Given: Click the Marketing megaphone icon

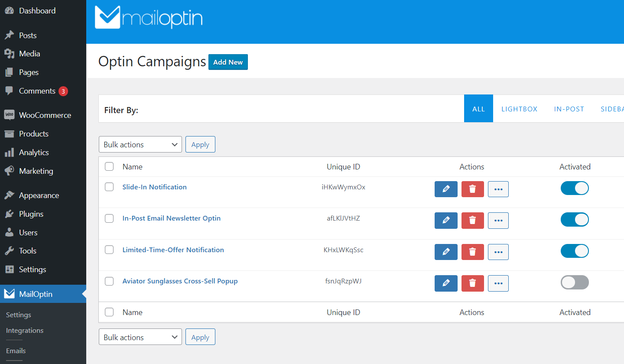Looking at the screenshot, I should tap(10, 171).
